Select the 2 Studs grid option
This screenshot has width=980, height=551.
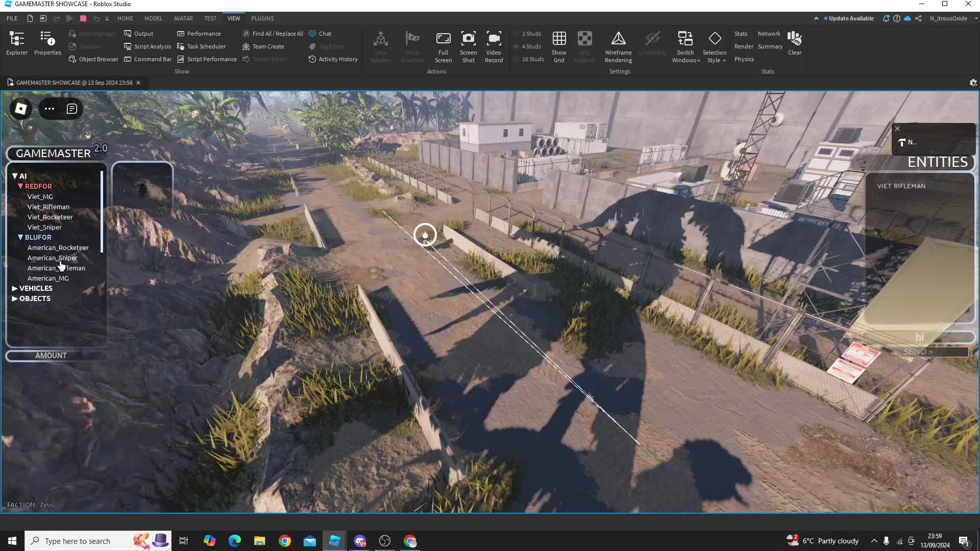(x=531, y=34)
